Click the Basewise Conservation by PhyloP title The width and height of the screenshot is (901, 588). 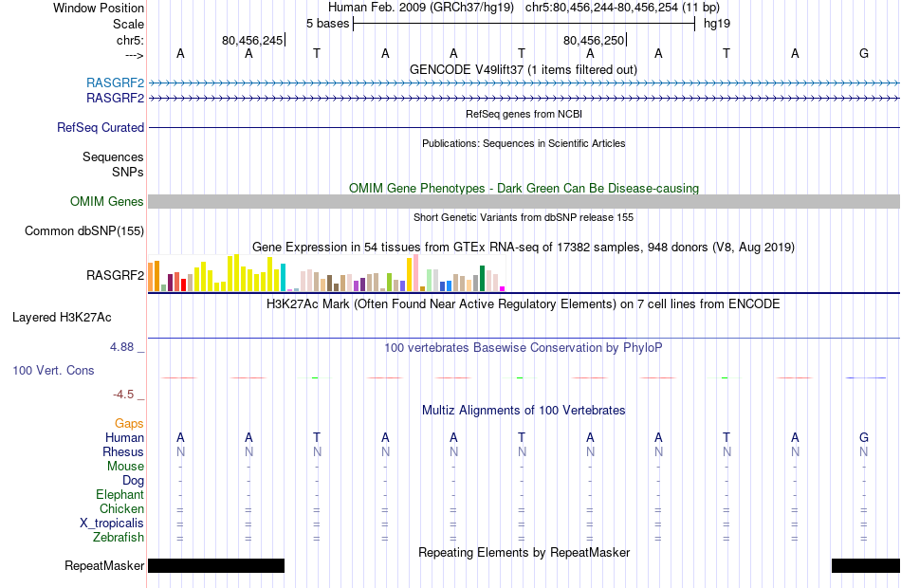(524, 348)
